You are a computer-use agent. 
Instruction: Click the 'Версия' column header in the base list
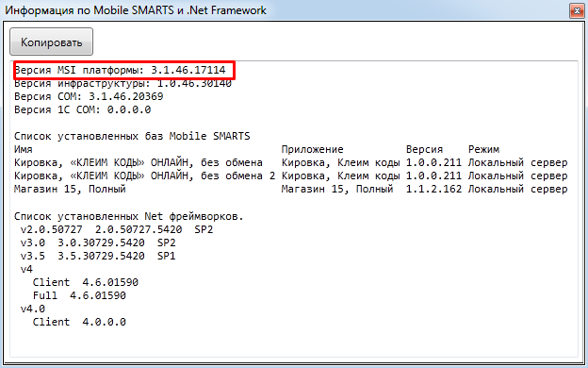(x=424, y=149)
